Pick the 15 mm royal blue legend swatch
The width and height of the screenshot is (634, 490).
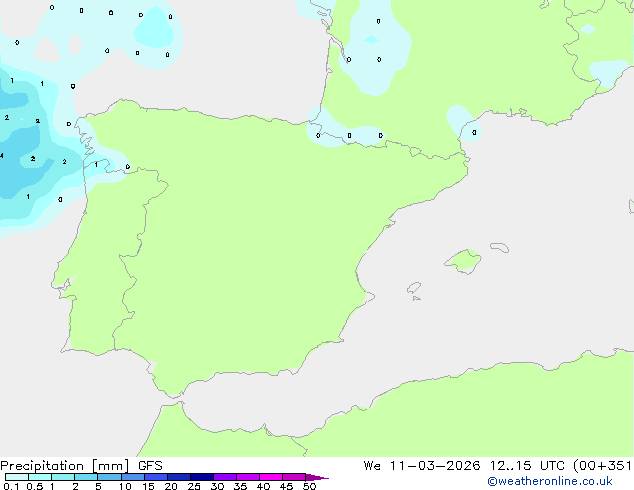(156, 477)
